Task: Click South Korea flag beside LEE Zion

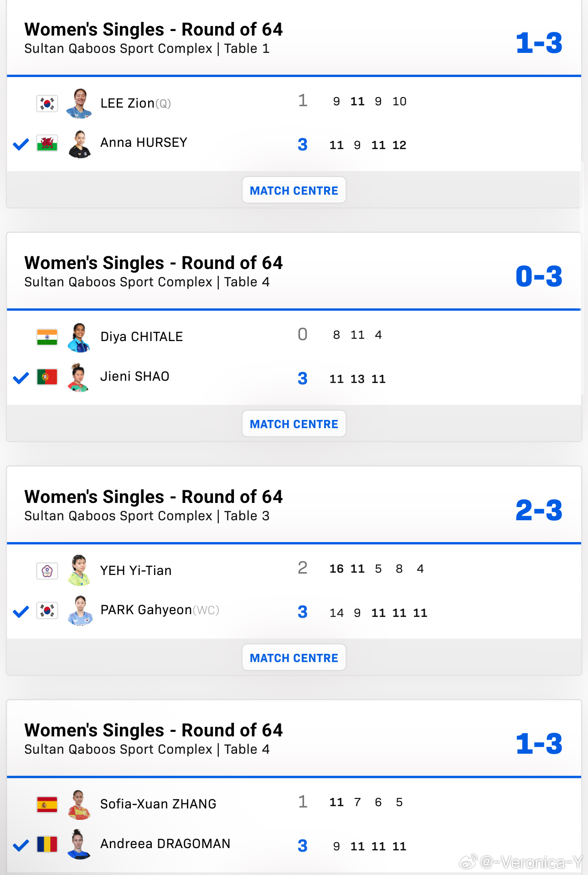Action: [x=47, y=104]
